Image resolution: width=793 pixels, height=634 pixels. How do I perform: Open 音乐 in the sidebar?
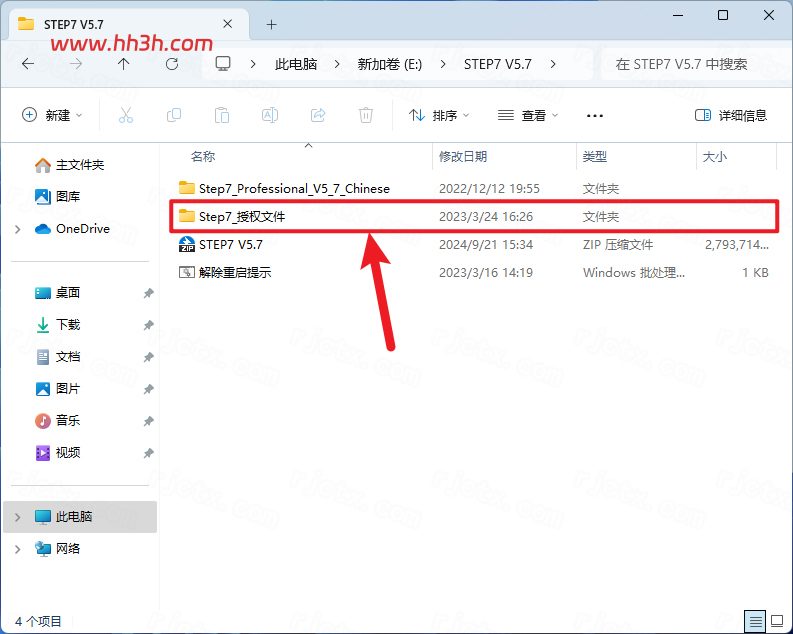coord(68,421)
